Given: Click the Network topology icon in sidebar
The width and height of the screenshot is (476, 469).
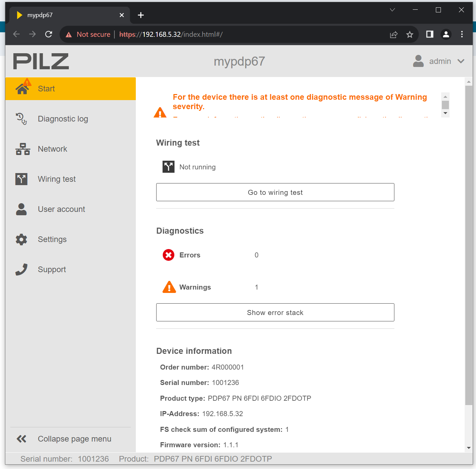Looking at the screenshot, I should click(22, 149).
